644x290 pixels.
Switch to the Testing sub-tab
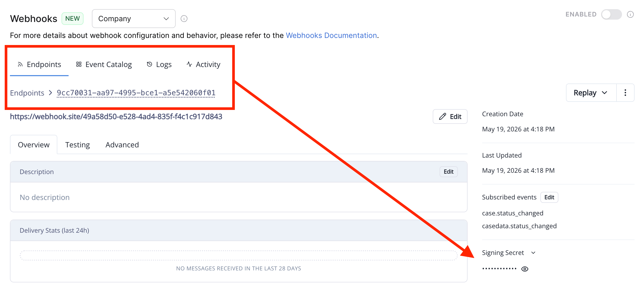click(x=77, y=145)
